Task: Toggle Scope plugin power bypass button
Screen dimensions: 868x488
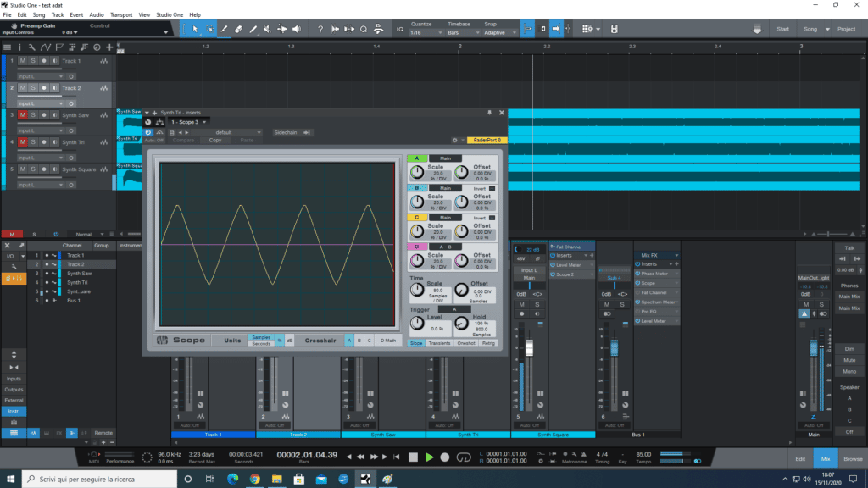Action: (x=147, y=133)
